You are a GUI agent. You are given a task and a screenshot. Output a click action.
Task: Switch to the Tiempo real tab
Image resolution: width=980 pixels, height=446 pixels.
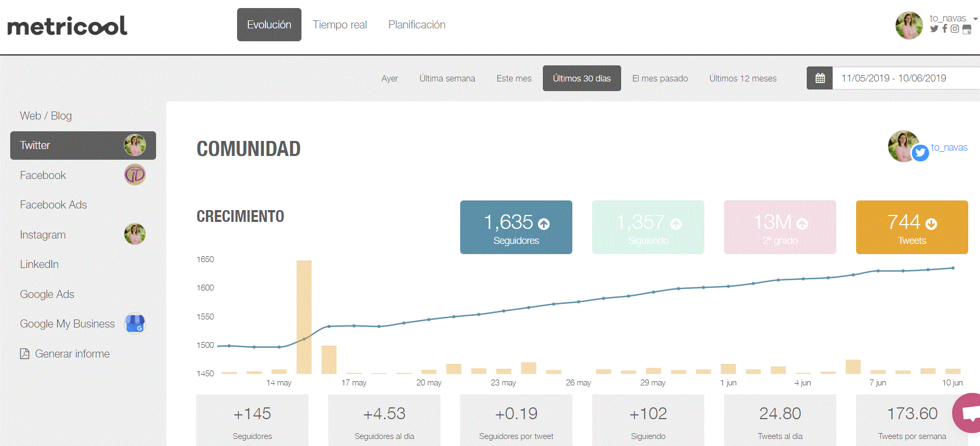340,25
